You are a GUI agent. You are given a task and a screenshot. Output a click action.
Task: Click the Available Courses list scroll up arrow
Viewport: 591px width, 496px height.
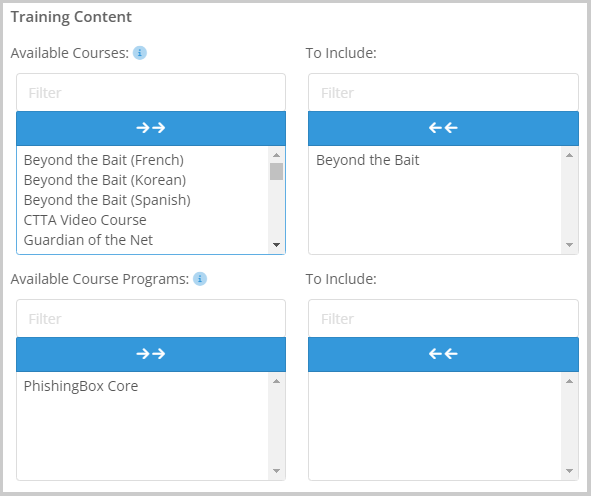tap(276, 155)
